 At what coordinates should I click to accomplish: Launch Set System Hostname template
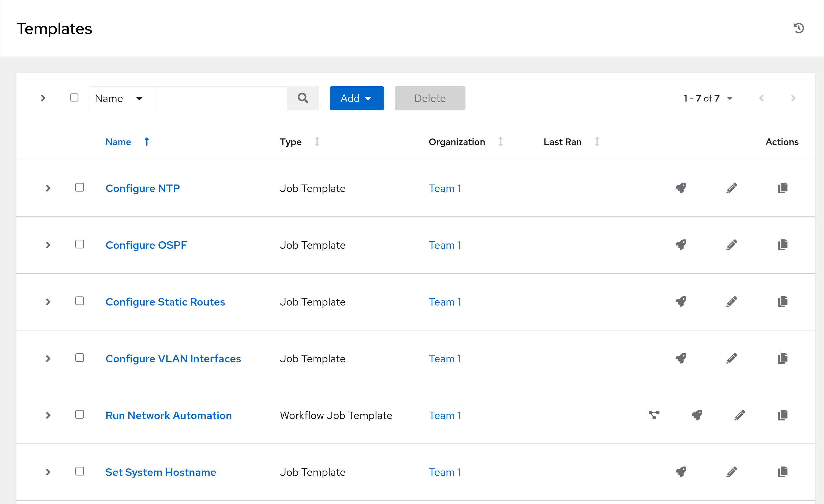[681, 472]
